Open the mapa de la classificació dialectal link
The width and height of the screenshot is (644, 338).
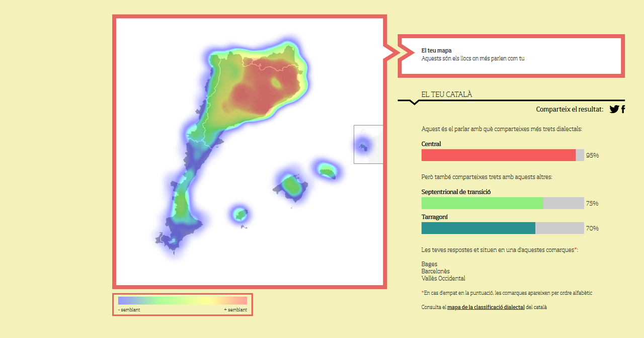click(x=486, y=307)
